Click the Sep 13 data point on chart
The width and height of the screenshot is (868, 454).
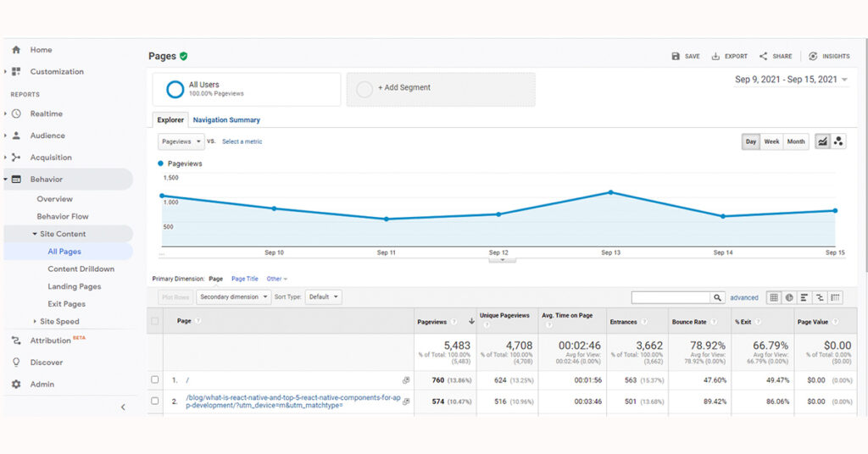610,192
